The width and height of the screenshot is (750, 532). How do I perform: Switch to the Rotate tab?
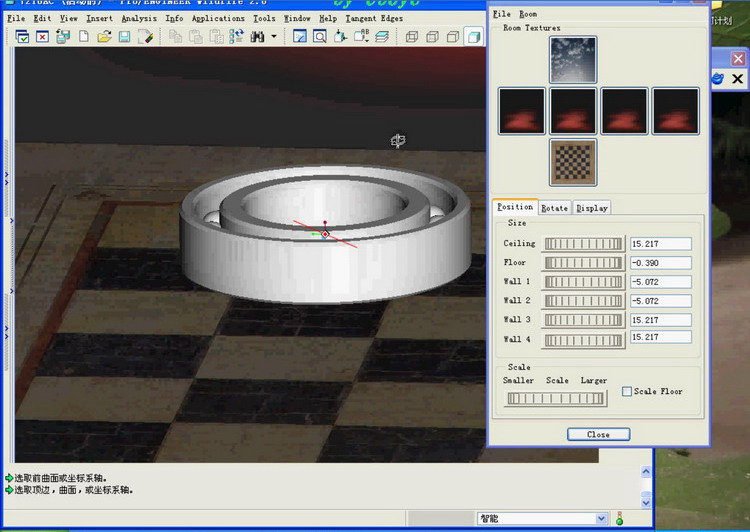(x=554, y=208)
